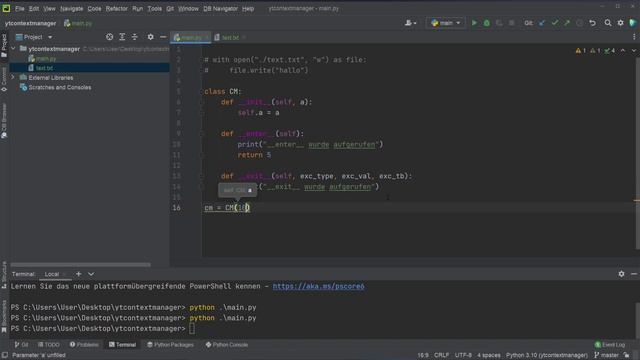Open UTF-8 encoding selector
Viewport: 640px width, 360px height.
tap(463, 355)
